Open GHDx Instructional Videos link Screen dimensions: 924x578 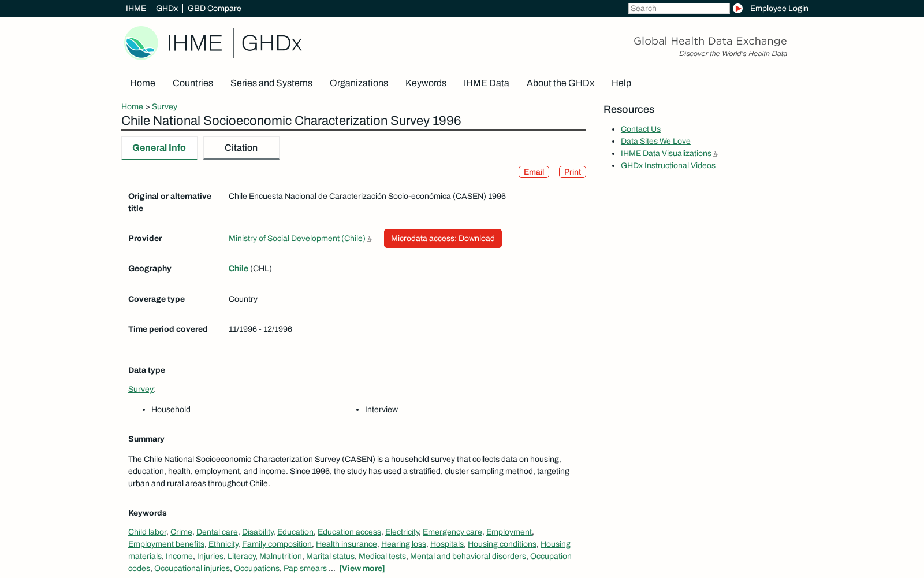[x=668, y=165]
